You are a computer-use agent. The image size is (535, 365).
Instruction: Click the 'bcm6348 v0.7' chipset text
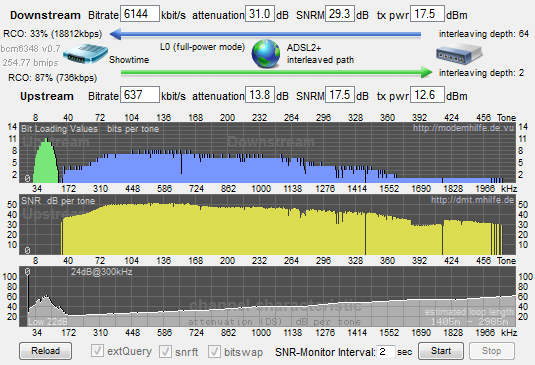[30, 49]
